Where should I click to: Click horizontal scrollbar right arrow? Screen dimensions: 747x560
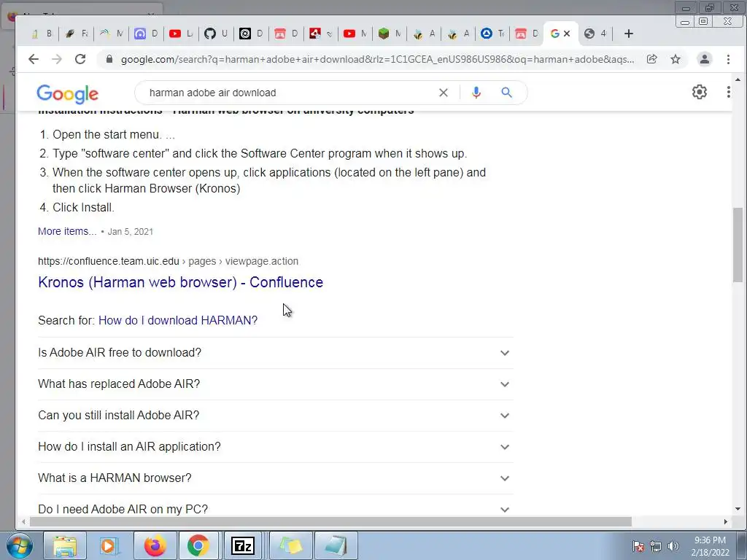(726, 522)
